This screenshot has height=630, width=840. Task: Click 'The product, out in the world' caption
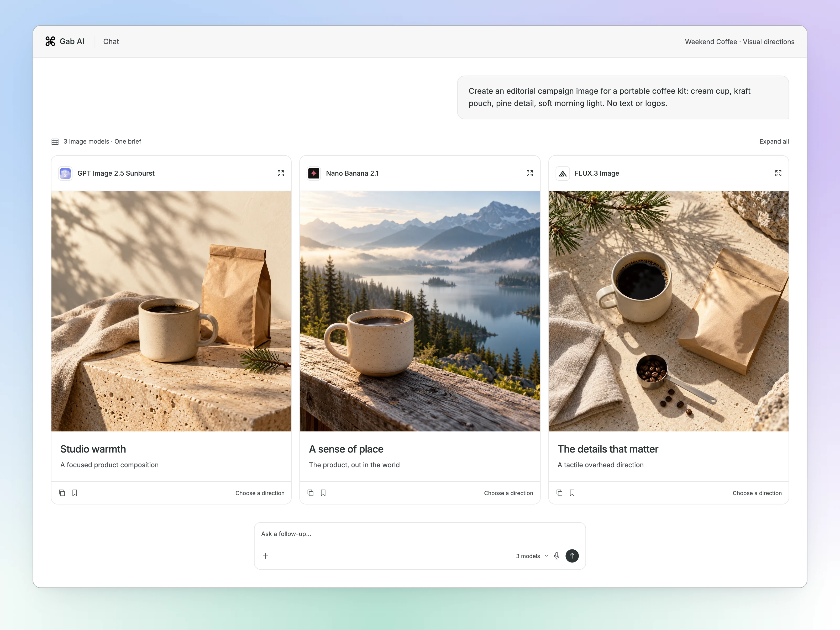pos(354,465)
